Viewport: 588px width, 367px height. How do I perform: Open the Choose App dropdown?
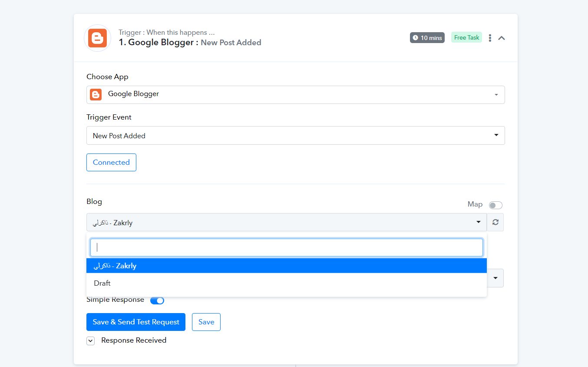point(295,94)
